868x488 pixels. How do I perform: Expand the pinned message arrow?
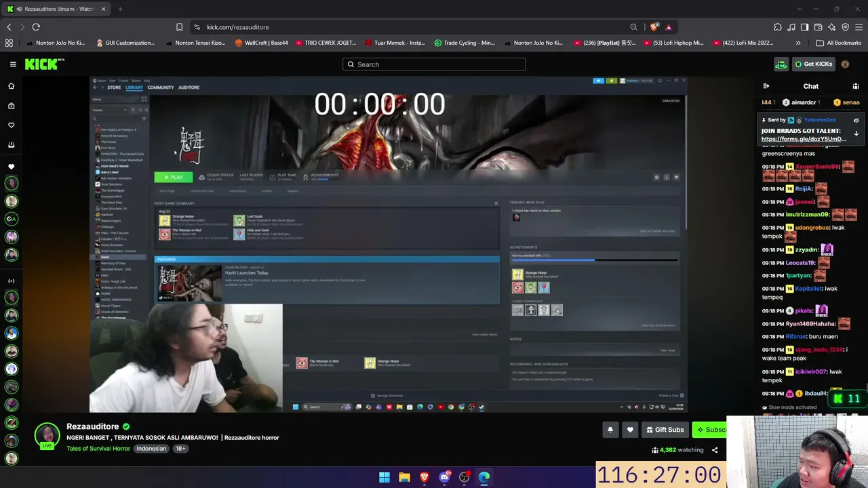(856, 134)
